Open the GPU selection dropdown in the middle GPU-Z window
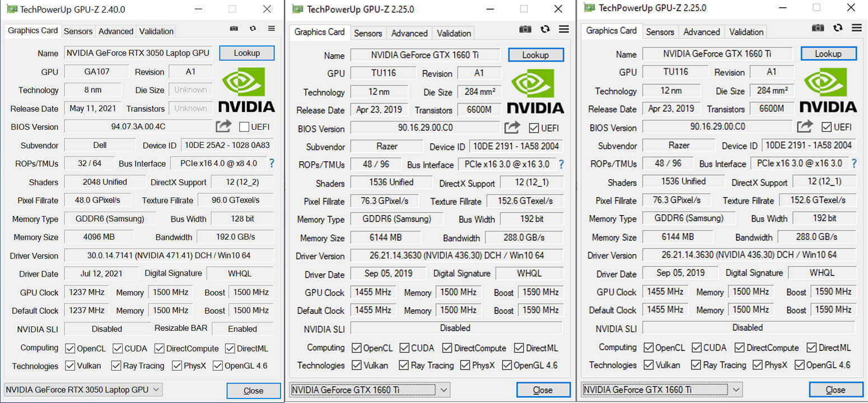The width and height of the screenshot is (868, 403). (370, 390)
